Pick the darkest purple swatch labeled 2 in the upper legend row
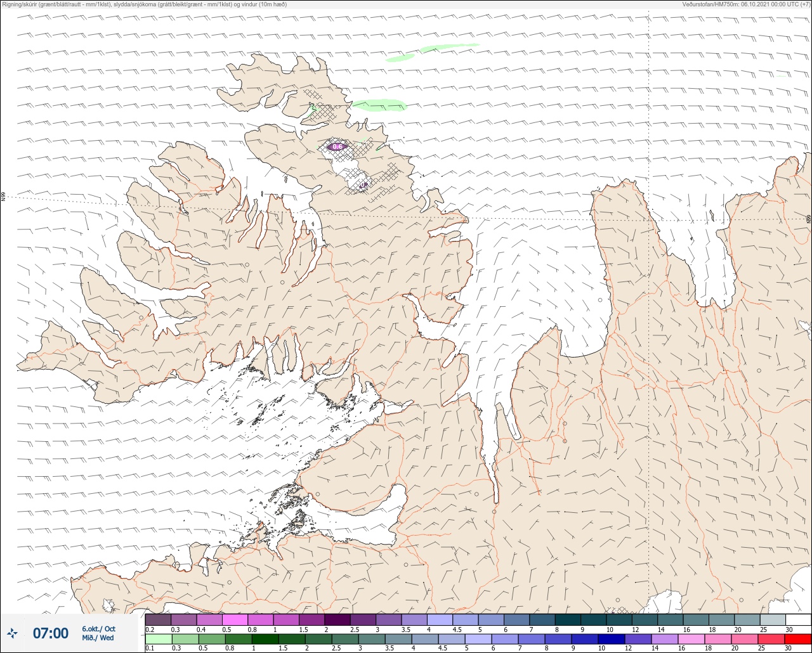The width and height of the screenshot is (812, 653). tap(337, 619)
